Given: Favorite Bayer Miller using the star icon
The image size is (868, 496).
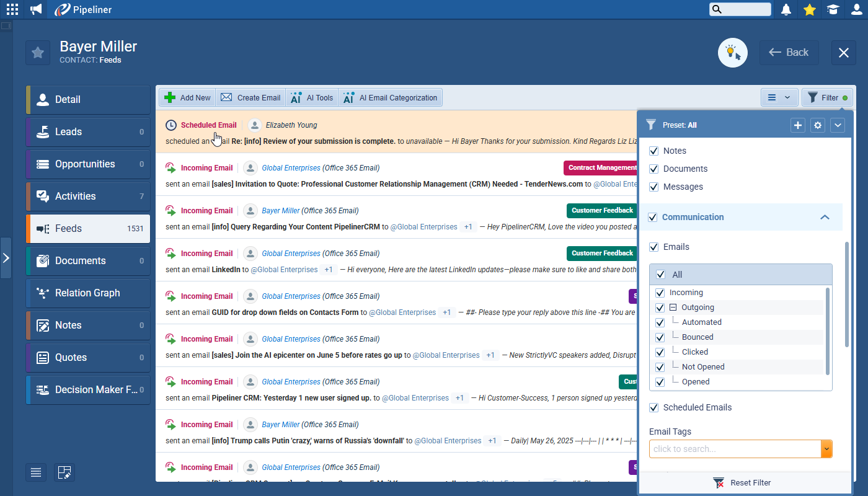Looking at the screenshot, I should [38, 53].
